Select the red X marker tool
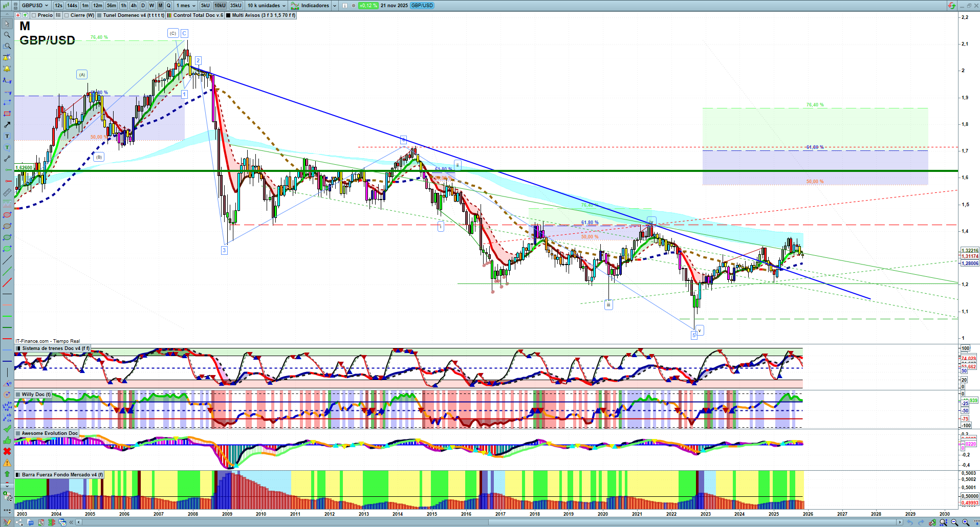The width and height of the screenshot is (980, 527). click(x=7, y=451)
